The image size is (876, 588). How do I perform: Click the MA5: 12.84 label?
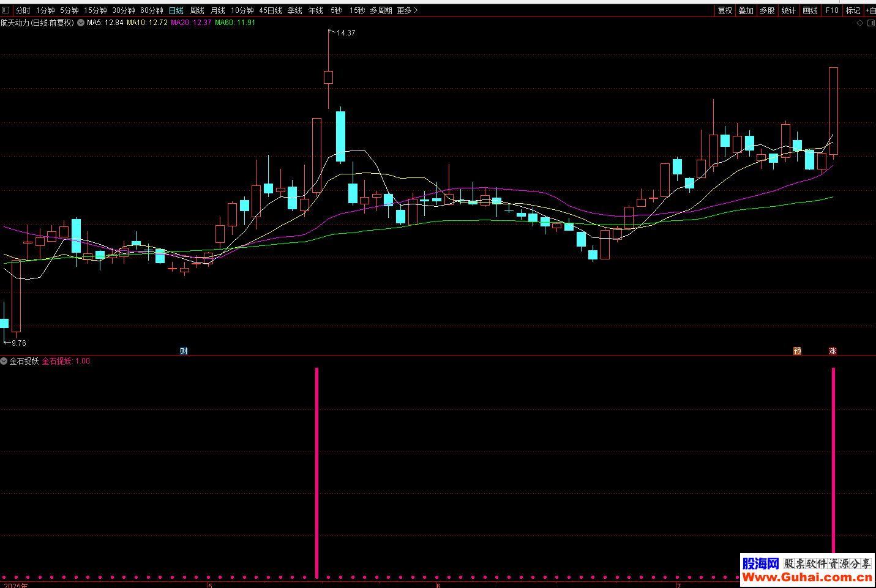pyautogui.click(x=105, y=23)
